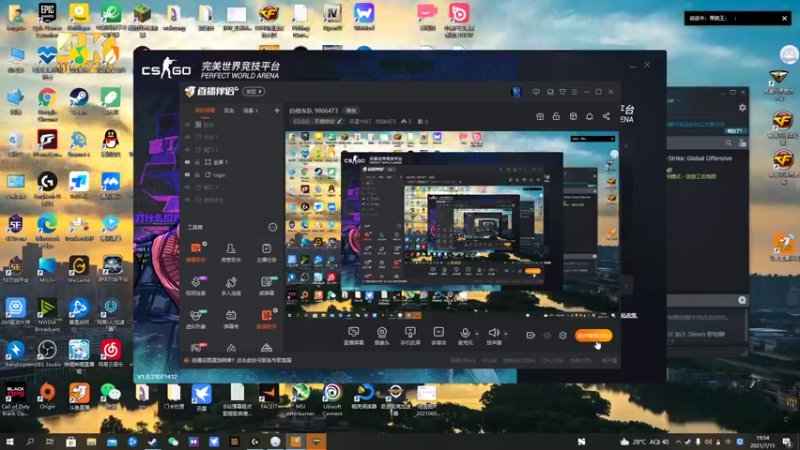Switch to the 我的场景 scene tab
Image resolution: width=800 pixels, height=450 pixels.
(205, 111)
